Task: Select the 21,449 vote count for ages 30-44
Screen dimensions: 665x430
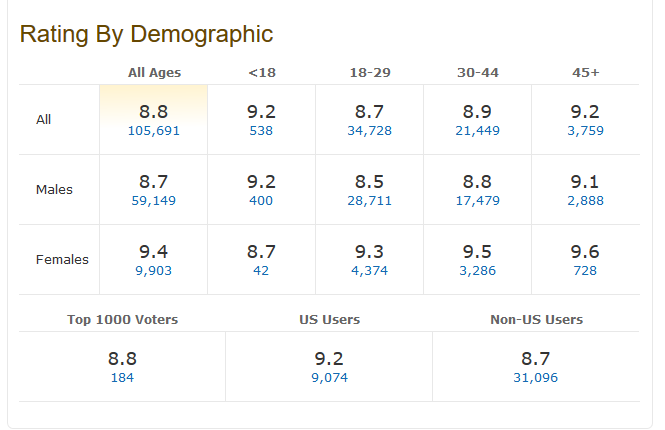Action: [478, 131]
